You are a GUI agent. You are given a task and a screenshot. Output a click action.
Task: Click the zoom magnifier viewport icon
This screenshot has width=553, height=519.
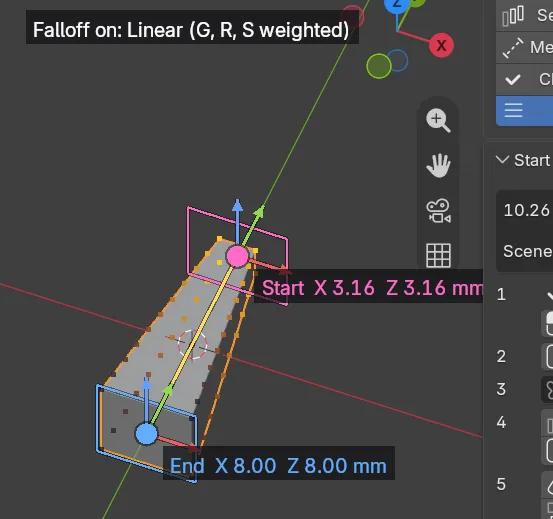pyautogui.click(x=438, y=120)
